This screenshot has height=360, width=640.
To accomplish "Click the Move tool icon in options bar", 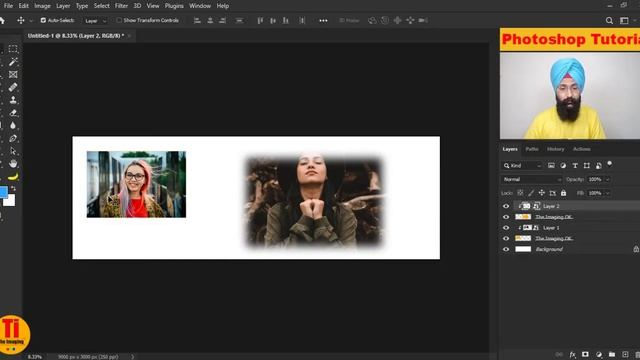I will pyautogui.click(x=20, y=20).
